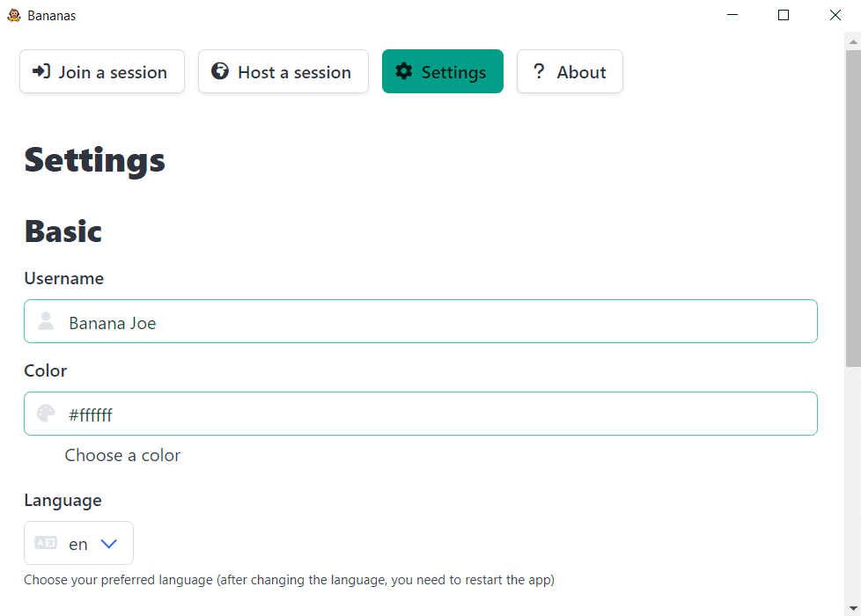Maximize the Bananas window
The image size is (861, 616).
(x=784, y=15)
